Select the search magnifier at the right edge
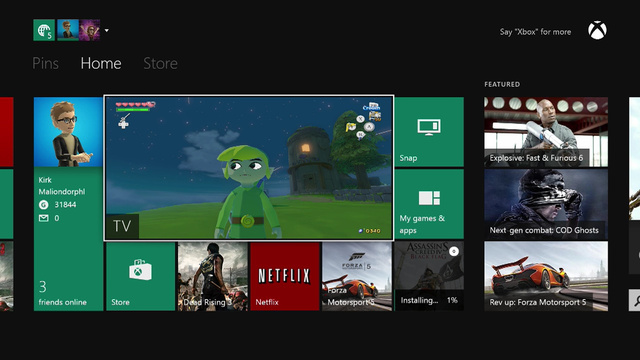Image resolution: width=640 pixels, height=360 pixels. (x=635, y=300)
